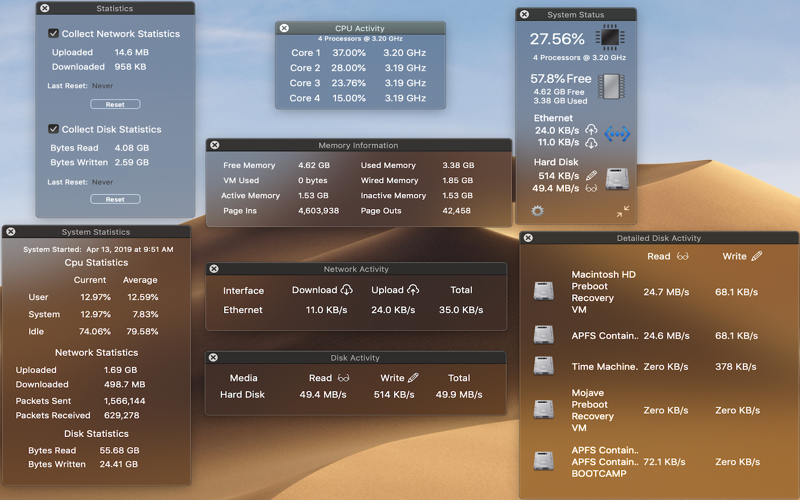The width and height of the screenshot is (800, 500).
Task: Click the Time Machine drive icon
Action: point(543,366)
